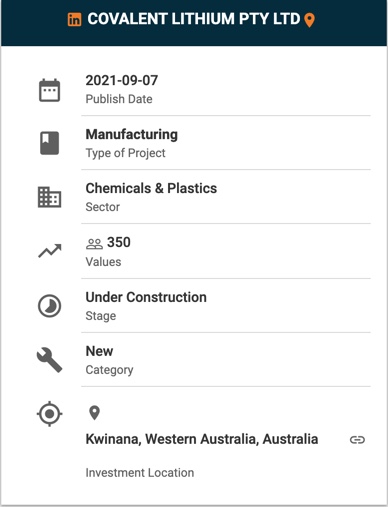Image resolution: width=388 pixels, height=507 pixels.
Task: Open the chain link icon beside Kwinana address
Action: coord(357,440)
